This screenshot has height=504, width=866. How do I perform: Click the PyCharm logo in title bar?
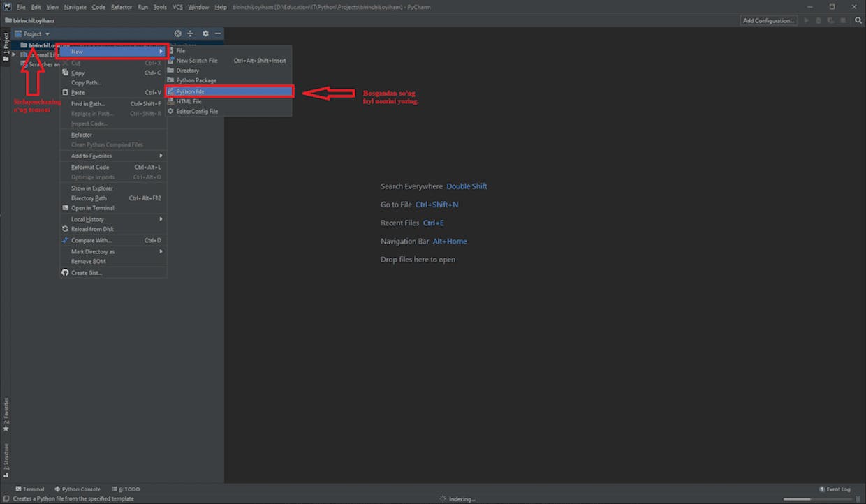(x=6, y=7)
